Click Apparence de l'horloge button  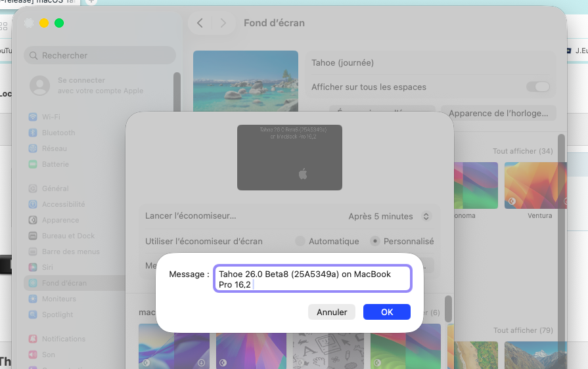[499, 113]
